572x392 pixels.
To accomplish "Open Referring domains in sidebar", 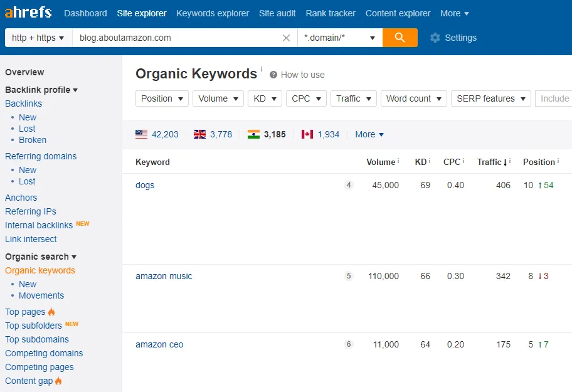I will coord(41,156).
